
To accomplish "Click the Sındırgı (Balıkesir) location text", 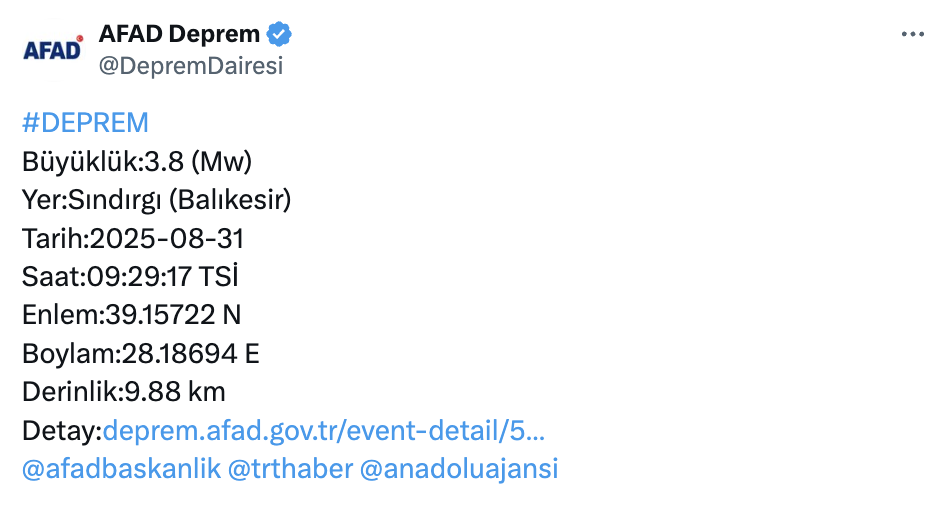I will pos(179,200).
